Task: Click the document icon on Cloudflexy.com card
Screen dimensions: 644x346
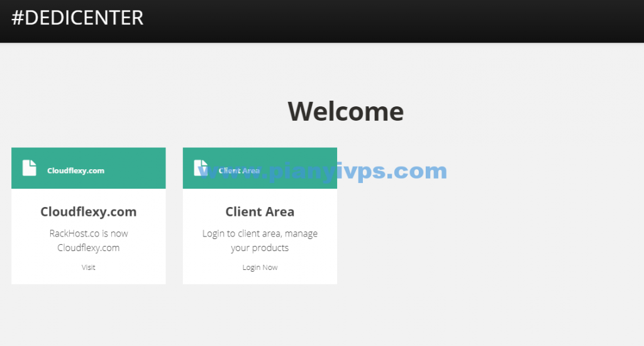Action: pos(29,168)
